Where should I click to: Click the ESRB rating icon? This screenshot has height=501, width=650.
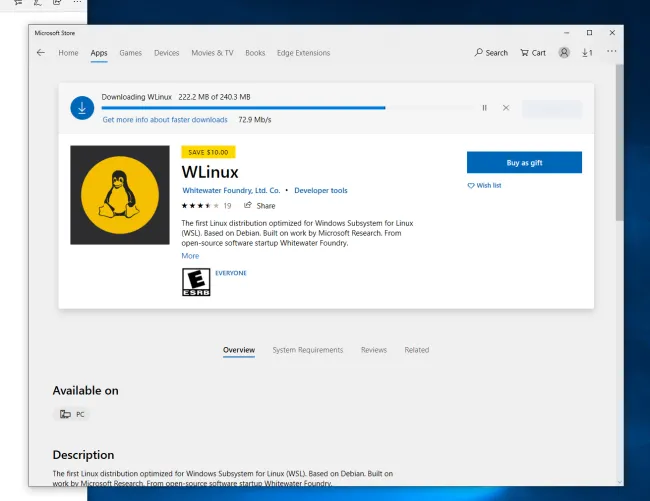(196, 282)
